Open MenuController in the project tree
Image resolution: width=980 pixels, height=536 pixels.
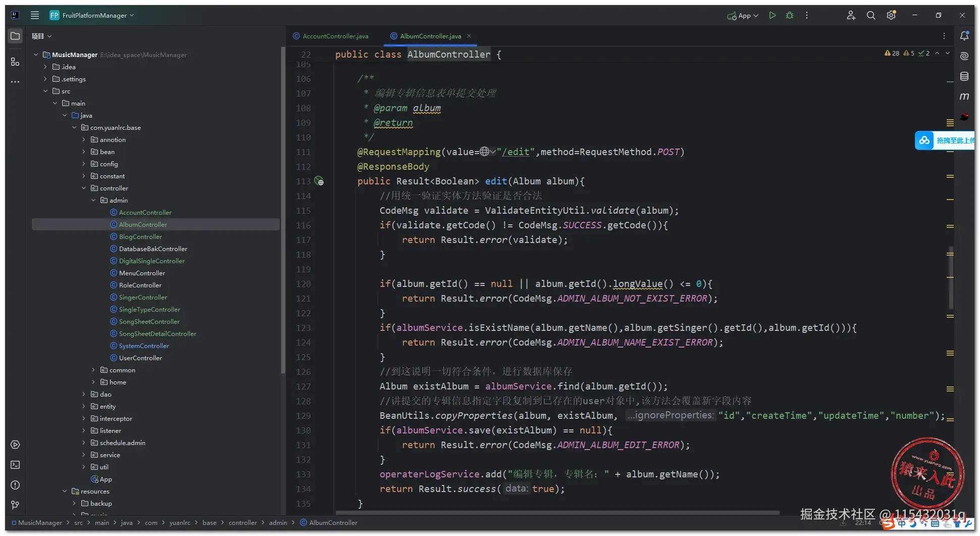pos(142,273)
